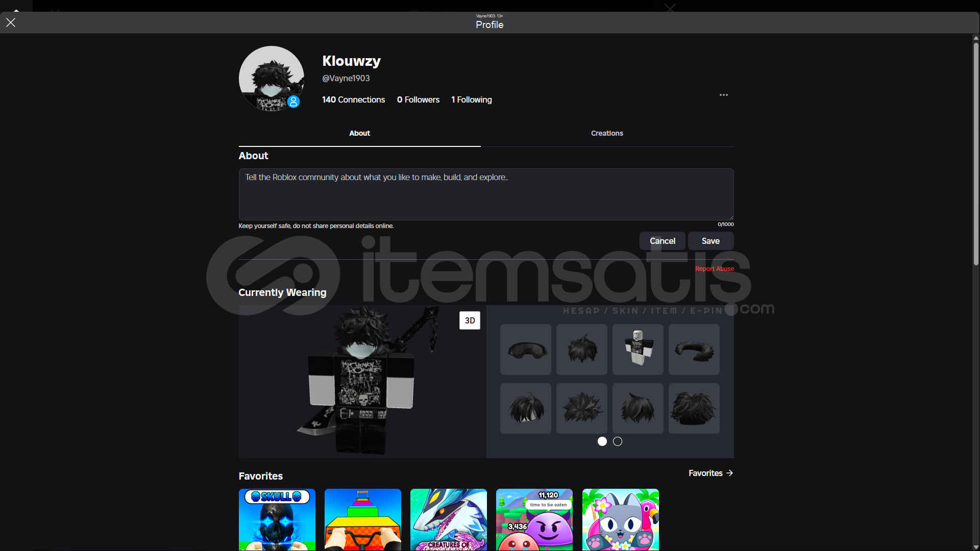Open the black sleep mask accessory item
The height and width of the screenshot is (551, 980).
coord(526,349)
